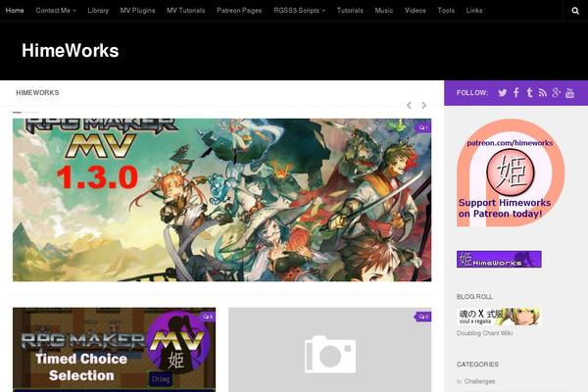Open the search icon in top bar

(575, 11)
